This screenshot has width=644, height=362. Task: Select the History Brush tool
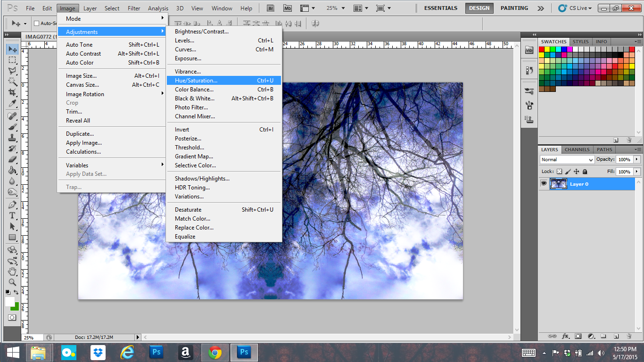pos(12,148)
